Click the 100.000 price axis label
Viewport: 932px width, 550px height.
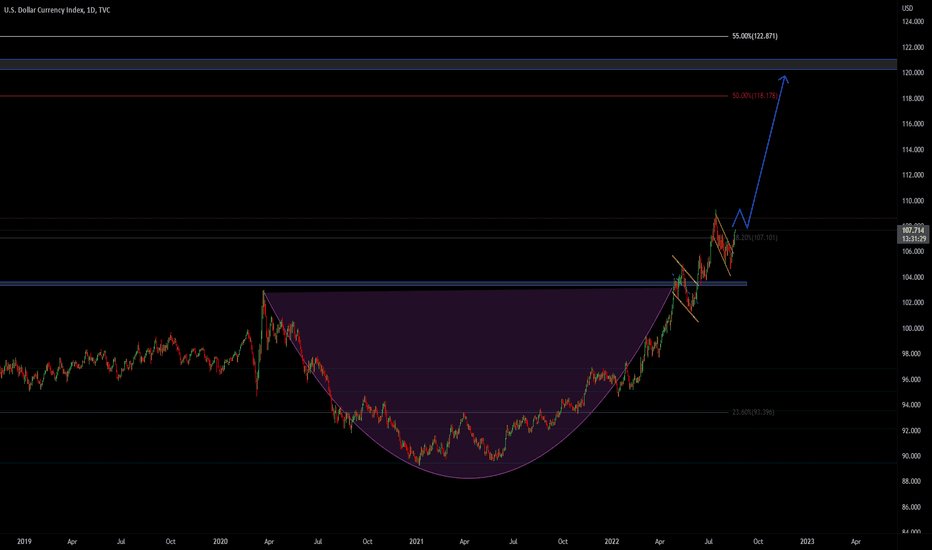click(913, 328)
